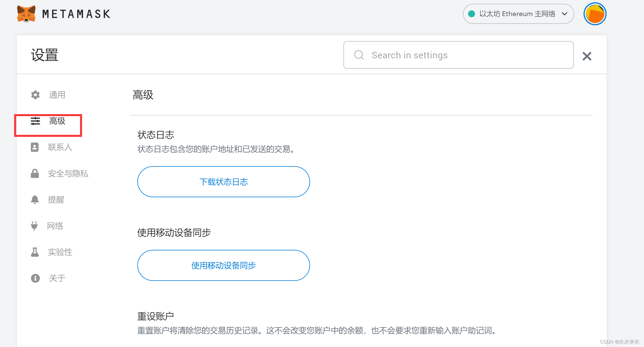This screenshot has width=644, height=347.
Task: Click the bell icon for 提醒
Action: [x=35, y=200]
